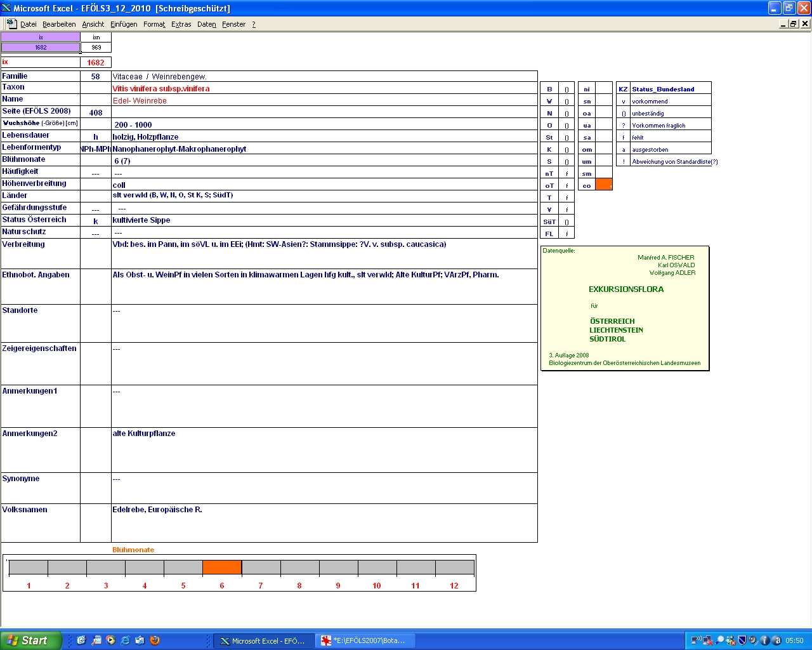This screenshot has width=812, height=650.
Task: Restore the workbook window in menu bar
Action: [x=794, y=23]
